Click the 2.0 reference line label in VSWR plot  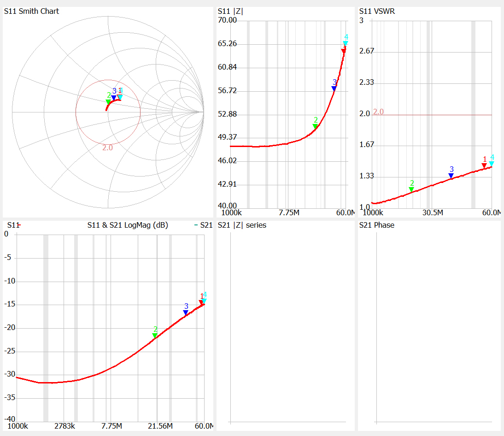[x=378, y=112]
